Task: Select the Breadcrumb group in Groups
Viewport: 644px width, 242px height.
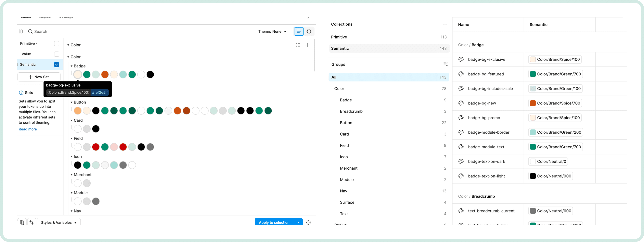Action: (351, 111)
